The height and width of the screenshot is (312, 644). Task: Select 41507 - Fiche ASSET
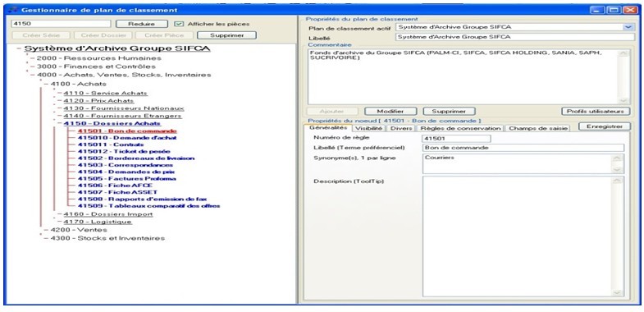[x=117, y=192]
